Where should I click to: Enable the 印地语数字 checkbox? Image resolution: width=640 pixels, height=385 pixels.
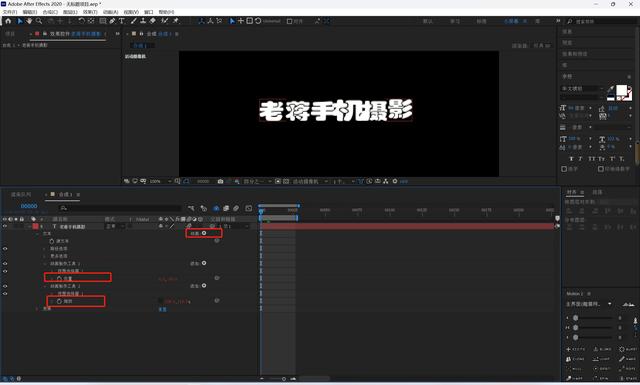coord(601,169)
